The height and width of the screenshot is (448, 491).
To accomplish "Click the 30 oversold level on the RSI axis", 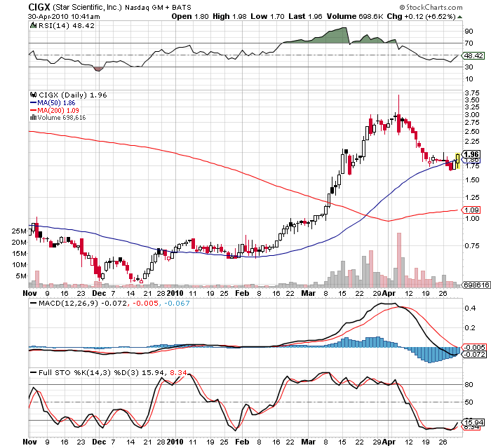I will (469, 67).
